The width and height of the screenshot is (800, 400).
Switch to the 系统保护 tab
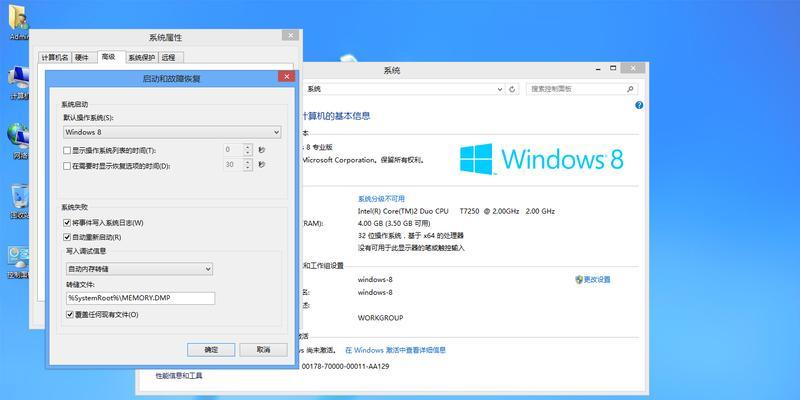pos(141,58)
